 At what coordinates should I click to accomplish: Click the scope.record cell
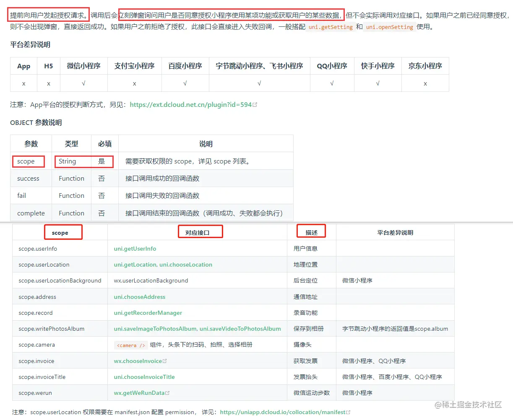[x=60, y=313]
